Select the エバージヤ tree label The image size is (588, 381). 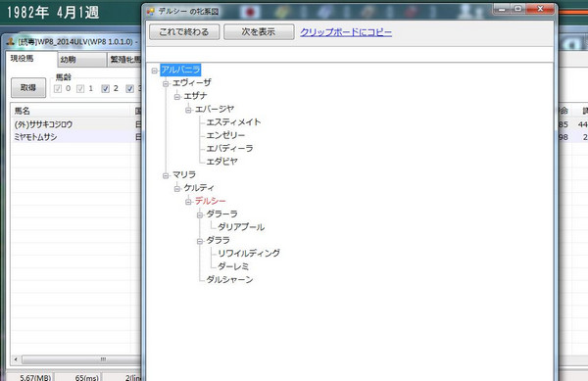click(x=214, y=109)
